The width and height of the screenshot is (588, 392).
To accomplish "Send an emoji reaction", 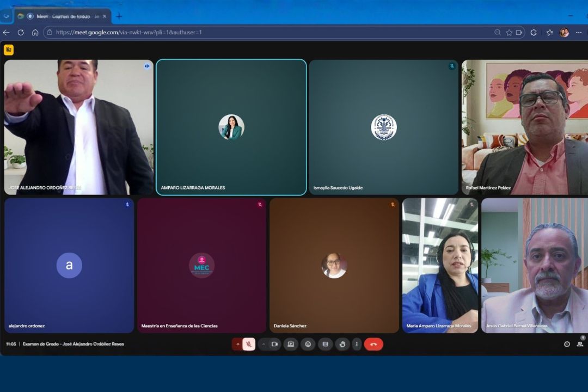I will 308,344.
